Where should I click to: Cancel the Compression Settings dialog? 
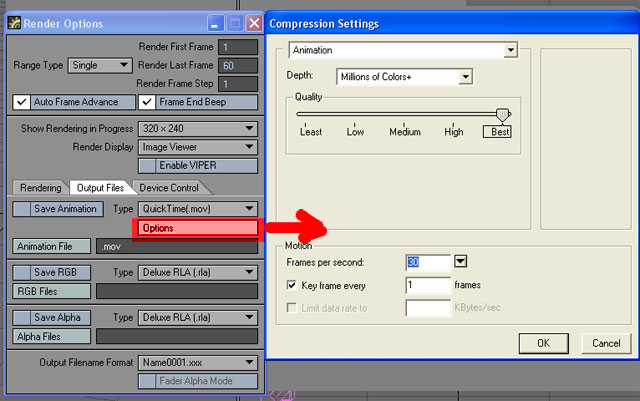(x=606, y=343)
